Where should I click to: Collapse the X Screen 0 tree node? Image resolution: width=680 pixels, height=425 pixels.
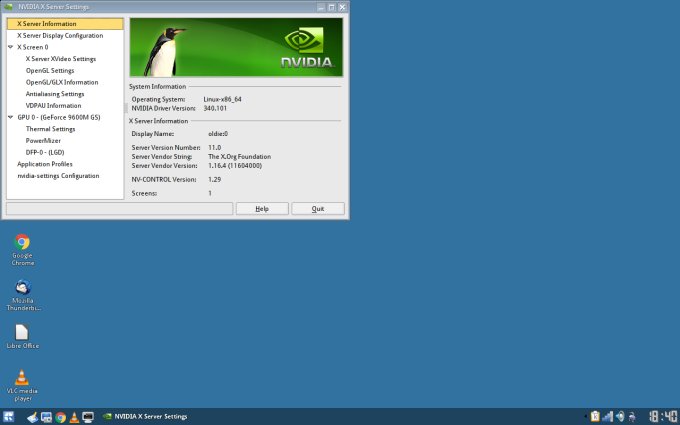point(11,47)
